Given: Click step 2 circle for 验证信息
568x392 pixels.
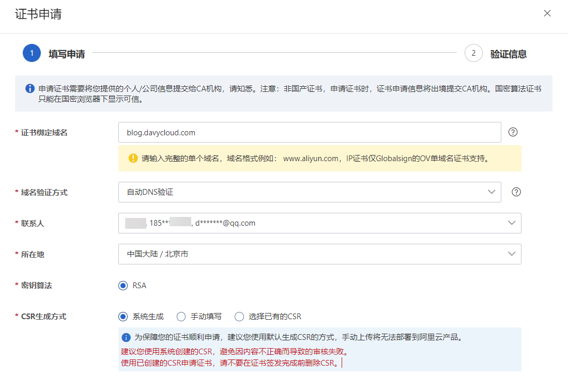Looking at the screenshot, I should click(473, 53).
